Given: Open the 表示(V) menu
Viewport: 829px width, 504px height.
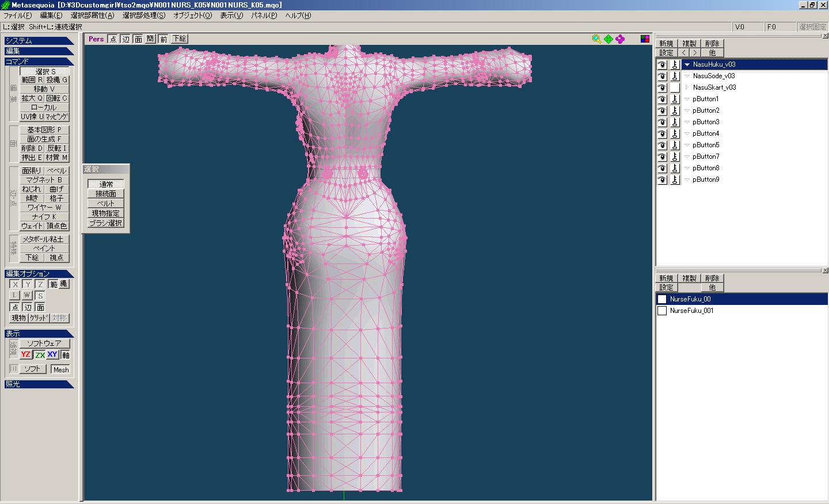Looking at the screenshot, I should point(231,16).
